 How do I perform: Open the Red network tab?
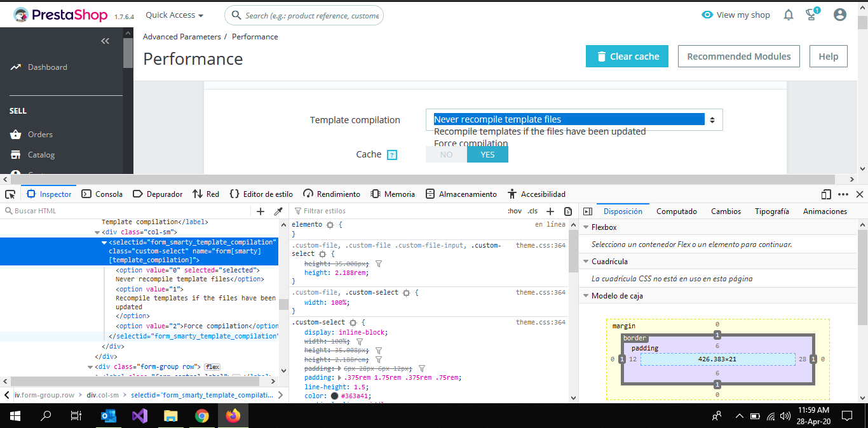206,194
